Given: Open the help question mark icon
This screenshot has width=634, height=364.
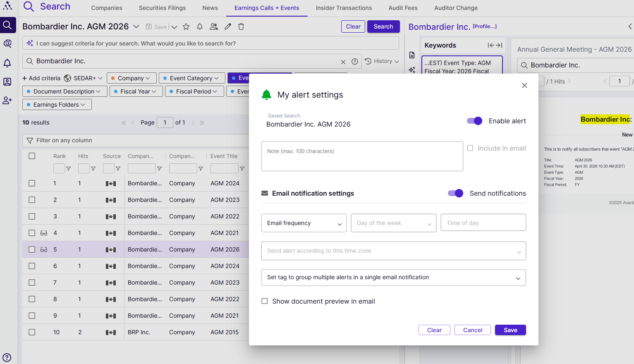Looking at the screenshot, I should point(7,358).
